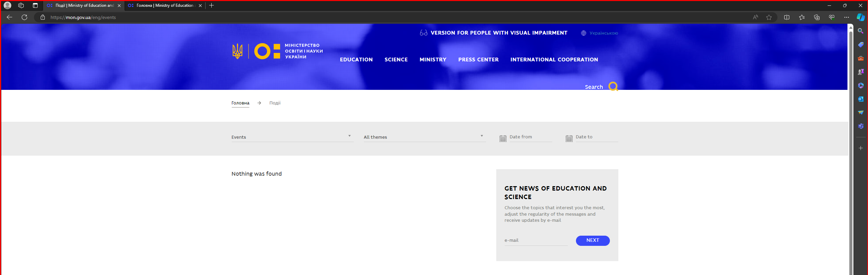Open Settings and more ellipsis menu

[846, 17]
